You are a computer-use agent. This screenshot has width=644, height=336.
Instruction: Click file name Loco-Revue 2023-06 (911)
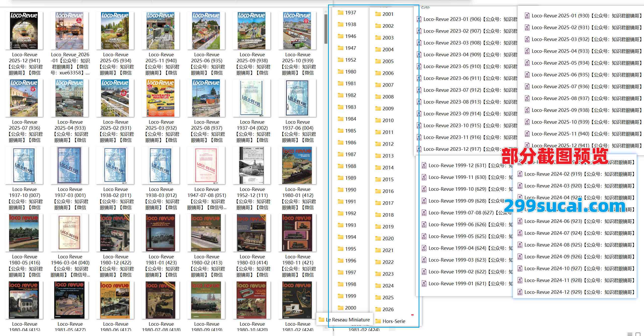pos(452,78)
